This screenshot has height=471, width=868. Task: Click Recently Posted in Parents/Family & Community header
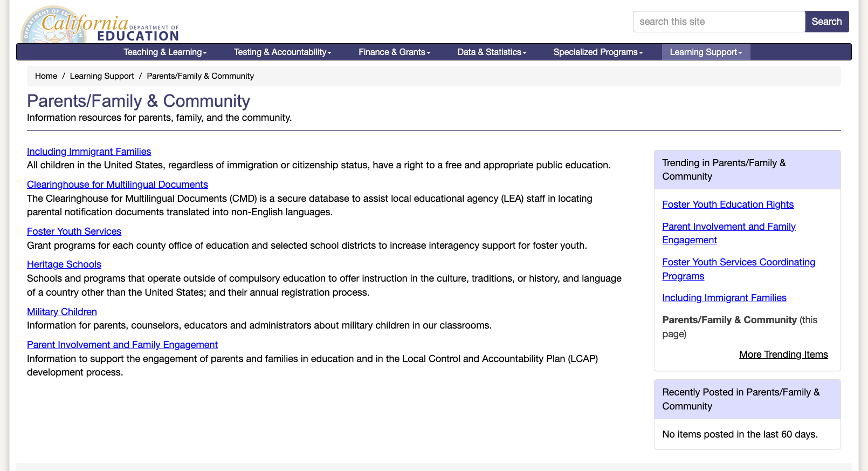pyautogui.click(x=747, y=399)
